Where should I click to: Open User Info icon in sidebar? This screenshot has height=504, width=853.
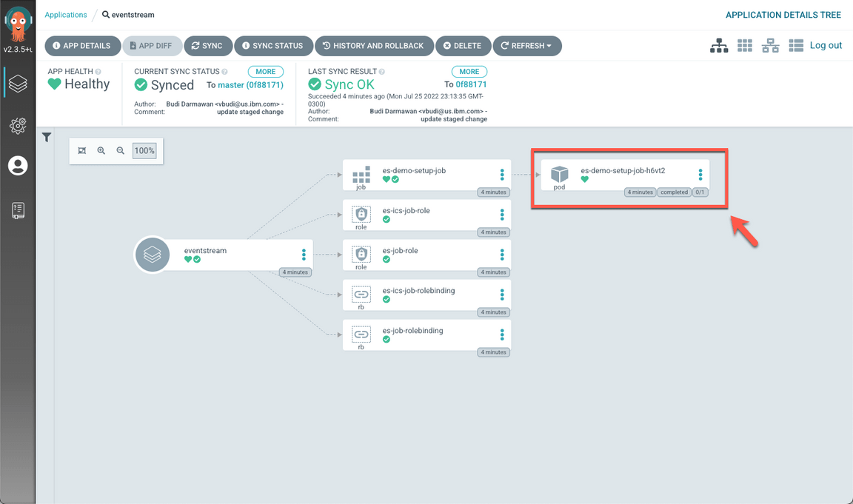(x=18, y=166)
